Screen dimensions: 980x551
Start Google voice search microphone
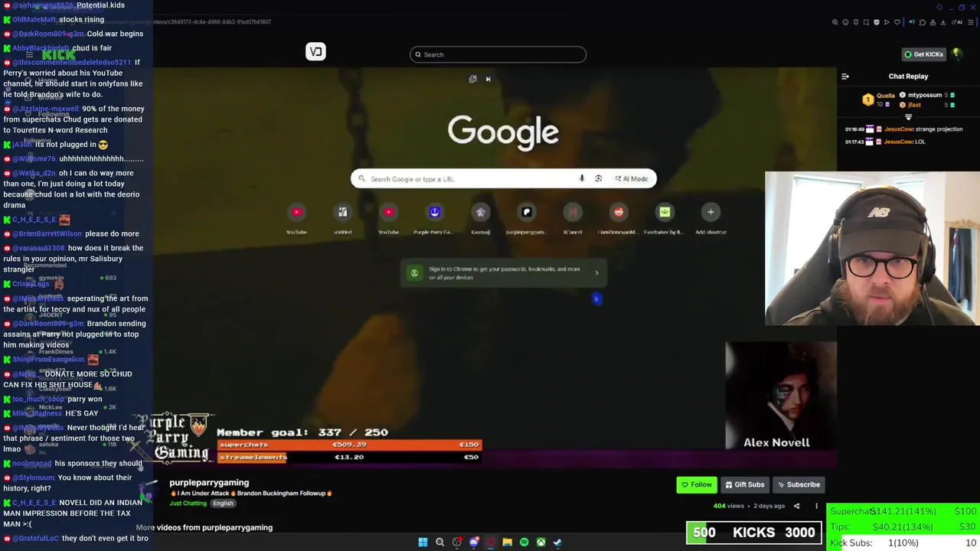tap(582, 178)
